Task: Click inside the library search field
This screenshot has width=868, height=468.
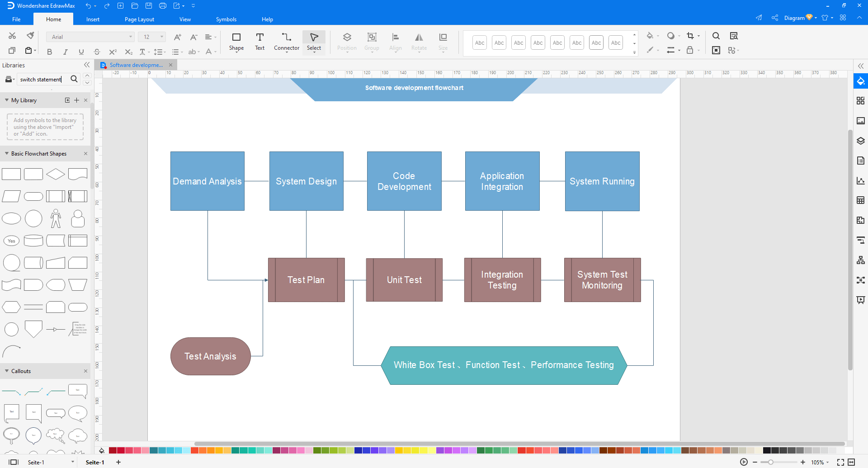Action: click(x=43, y=79)
